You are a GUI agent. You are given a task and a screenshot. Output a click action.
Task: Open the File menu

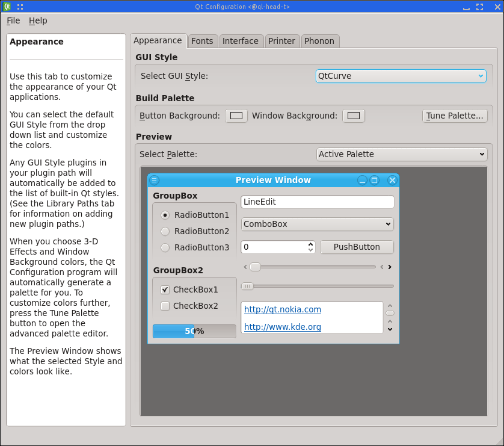point(13,20)
